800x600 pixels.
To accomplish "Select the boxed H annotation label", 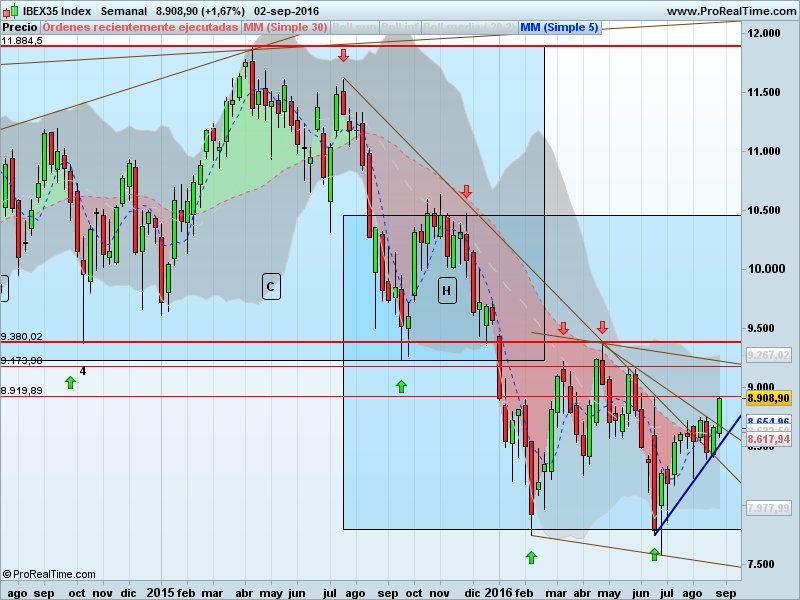I will click(x=447, y=290).
